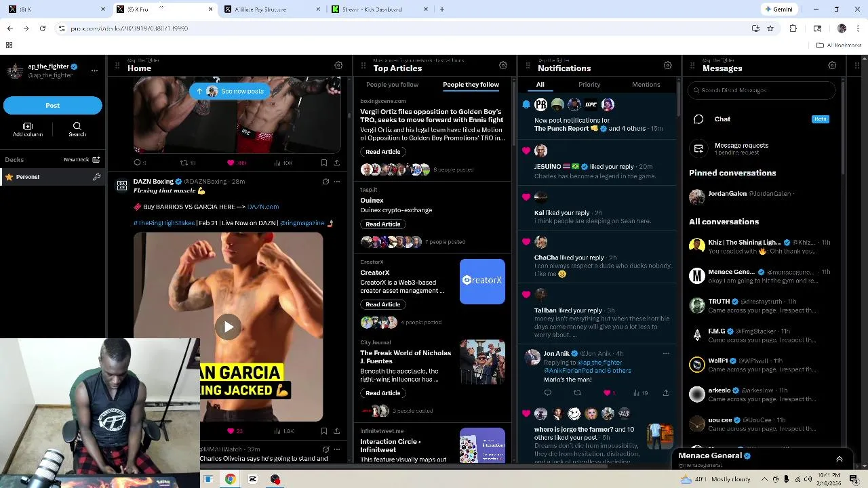Switch to Priority notifications tab
This screenshot has height=488, width=868.
(589, 85)
